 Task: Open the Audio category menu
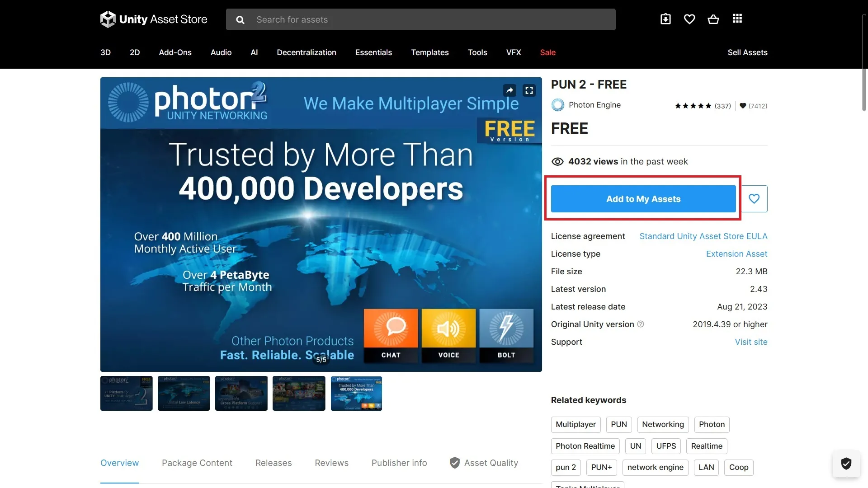pyautogui.click(x=221, y=52)
